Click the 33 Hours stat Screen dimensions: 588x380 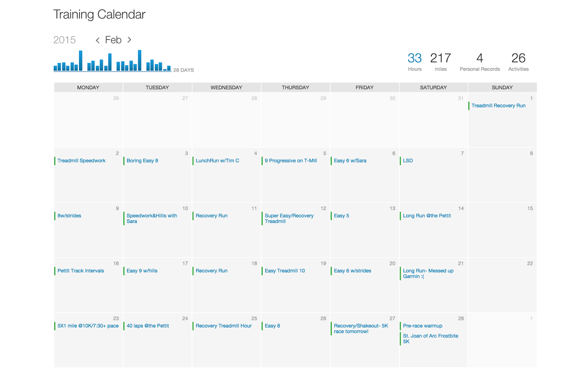coord(415,61)
